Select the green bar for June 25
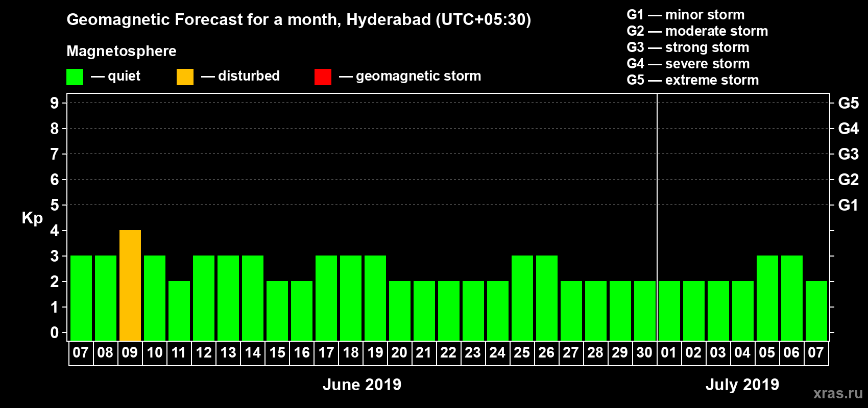This screenshot has width=868, height=408. pos(522,298)
